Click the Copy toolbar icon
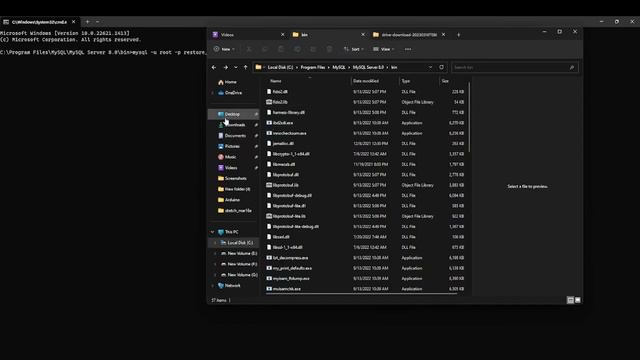 (265, 49)
